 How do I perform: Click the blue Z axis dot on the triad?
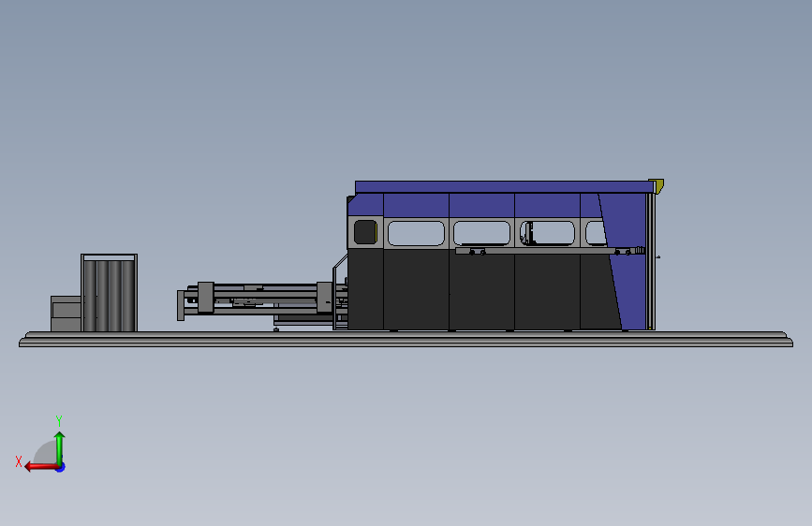coord(61,467)
